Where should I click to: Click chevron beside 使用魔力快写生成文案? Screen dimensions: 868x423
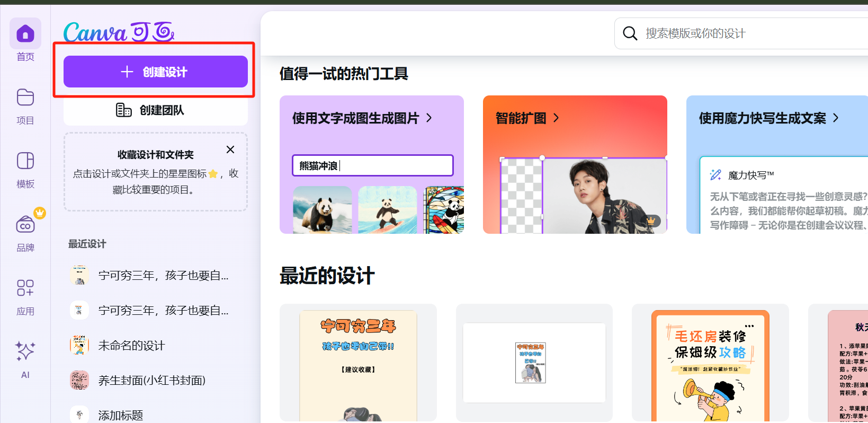coord(836,118)
